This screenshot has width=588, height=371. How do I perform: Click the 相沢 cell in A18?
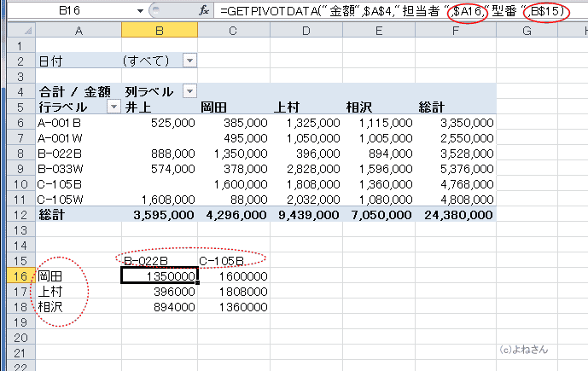pyautogui.click(x=49, y=307)
